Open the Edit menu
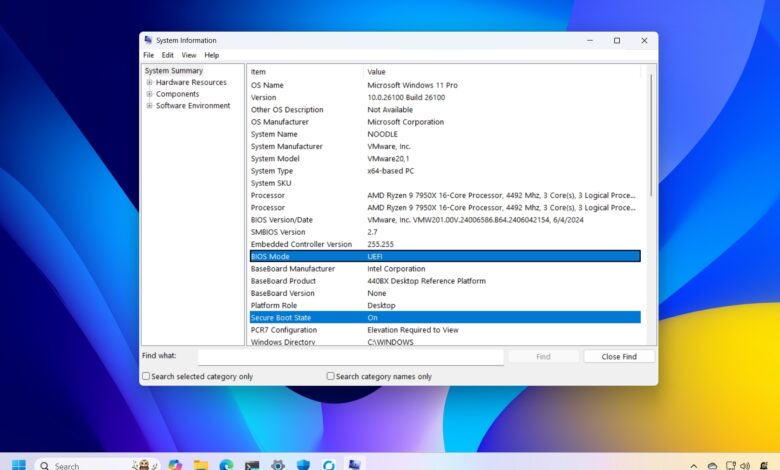 click(168, 55)
